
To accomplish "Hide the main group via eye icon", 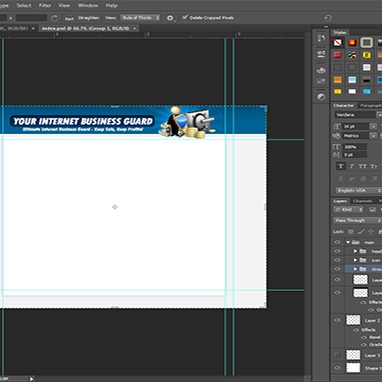I will tap(337, 242).
